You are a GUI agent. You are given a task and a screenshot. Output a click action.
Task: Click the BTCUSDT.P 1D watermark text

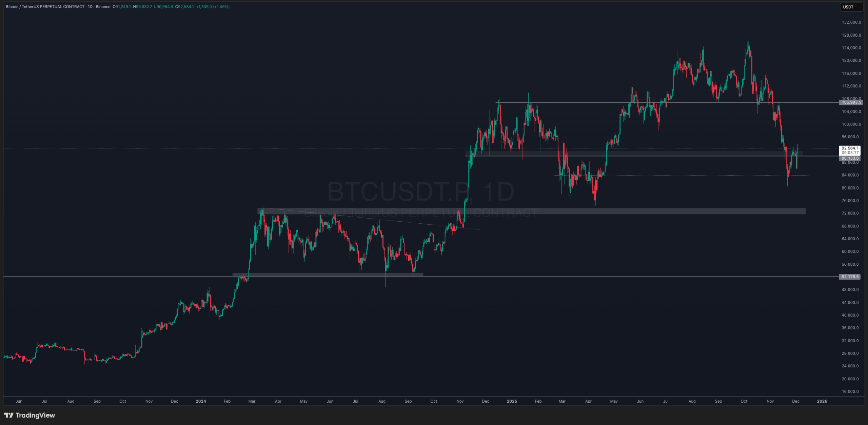420,192
